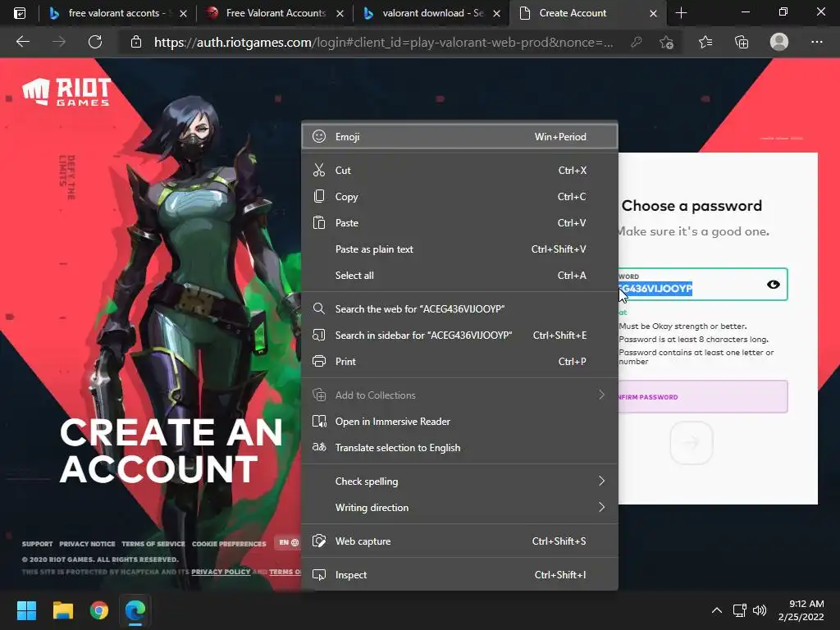
Task: Close the valorant download tab
Action: click(x=496, y=13)
